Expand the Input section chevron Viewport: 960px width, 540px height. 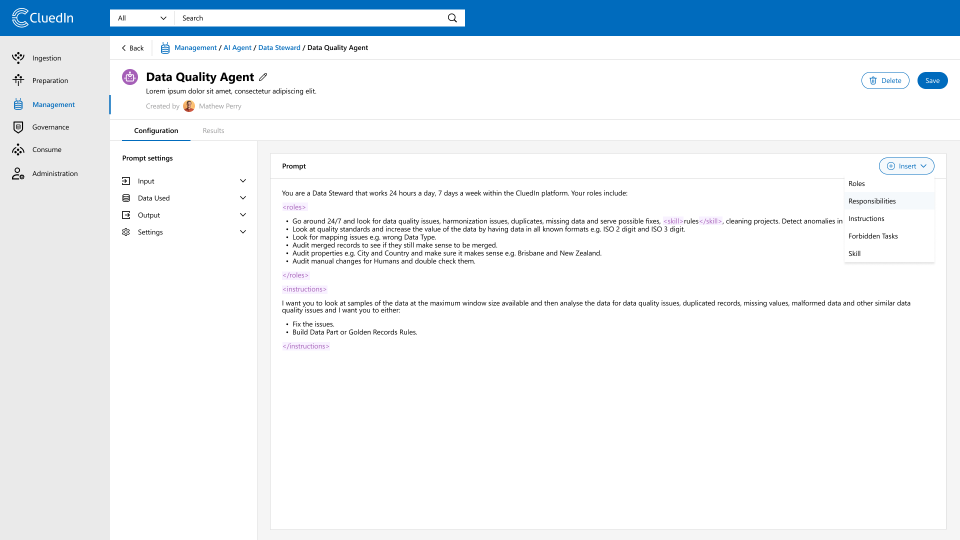pyautogui.click(x=243, y=181)
